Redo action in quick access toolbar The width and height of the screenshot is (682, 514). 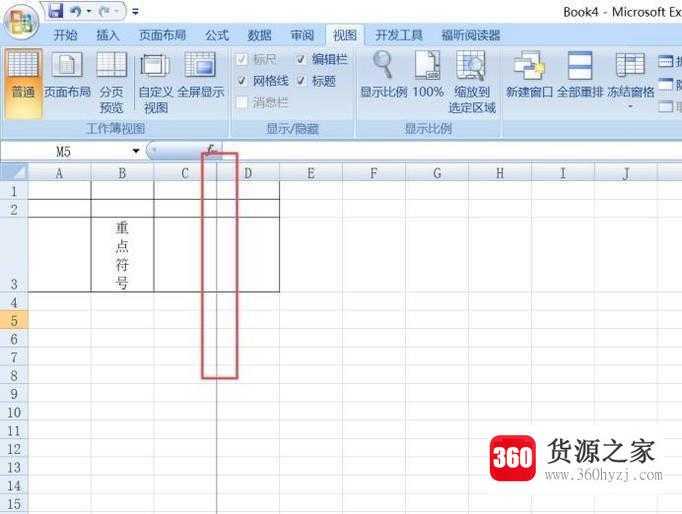click(x=105, y=11)
